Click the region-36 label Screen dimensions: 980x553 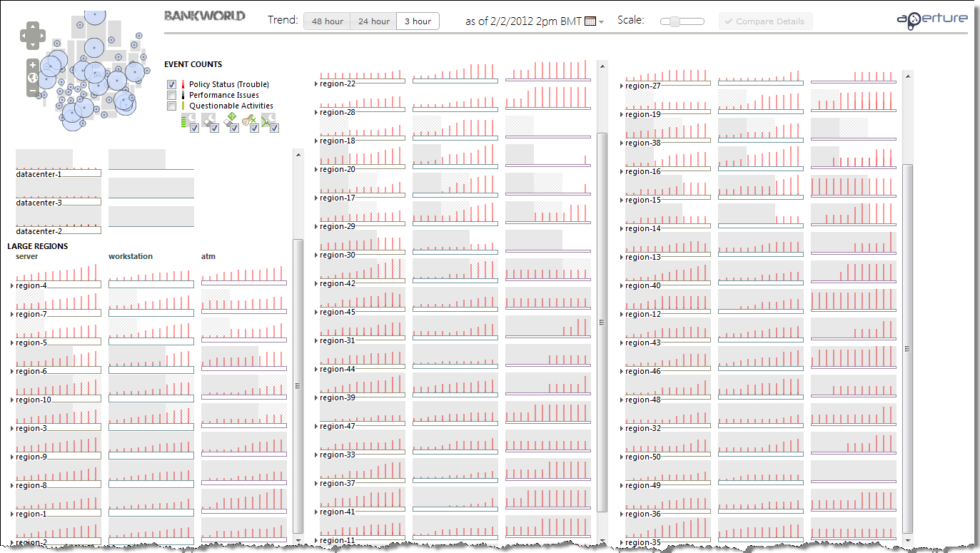(643, 514)
